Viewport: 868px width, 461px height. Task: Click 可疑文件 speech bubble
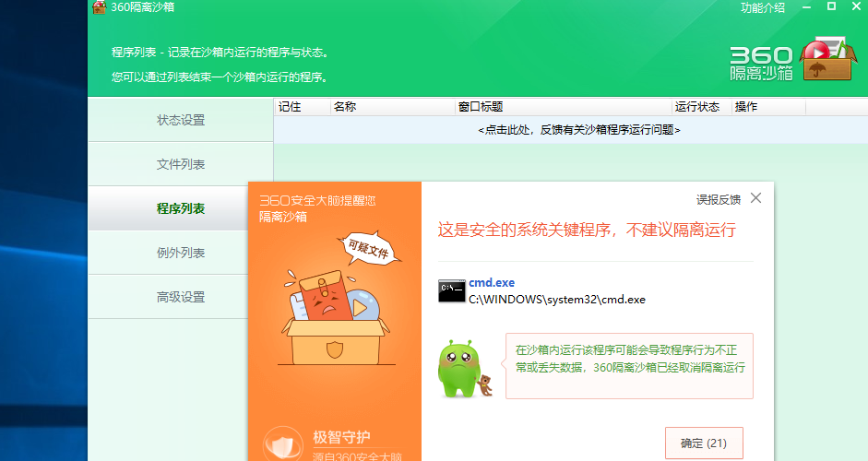(368, 248)
